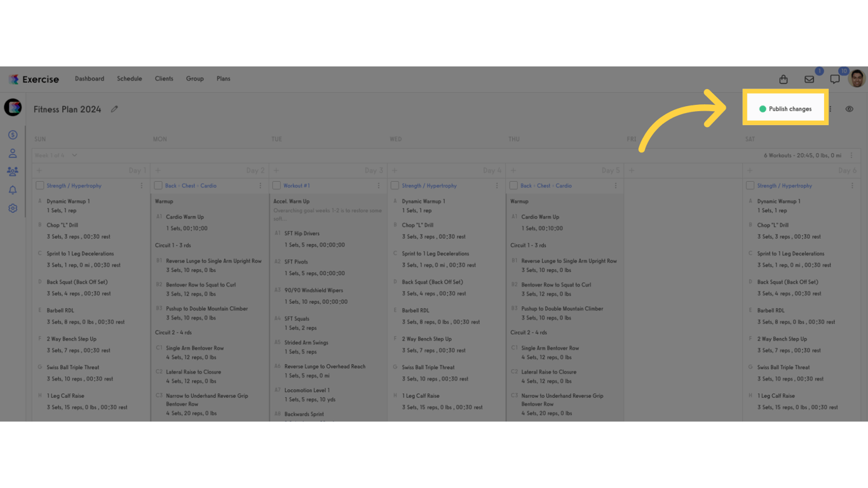Open the shop via the bag icon
This screenshot has width=868, height=488.
pyautogui.click(x=783, y=79)
